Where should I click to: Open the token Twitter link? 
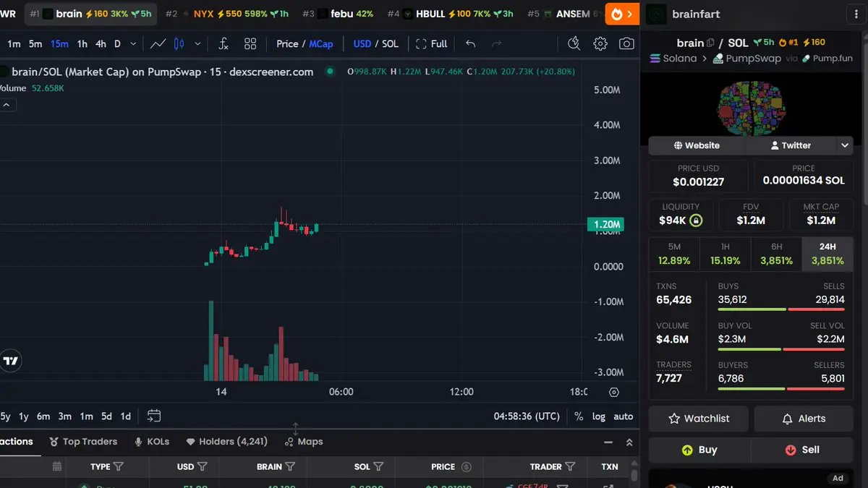point(790,145)
